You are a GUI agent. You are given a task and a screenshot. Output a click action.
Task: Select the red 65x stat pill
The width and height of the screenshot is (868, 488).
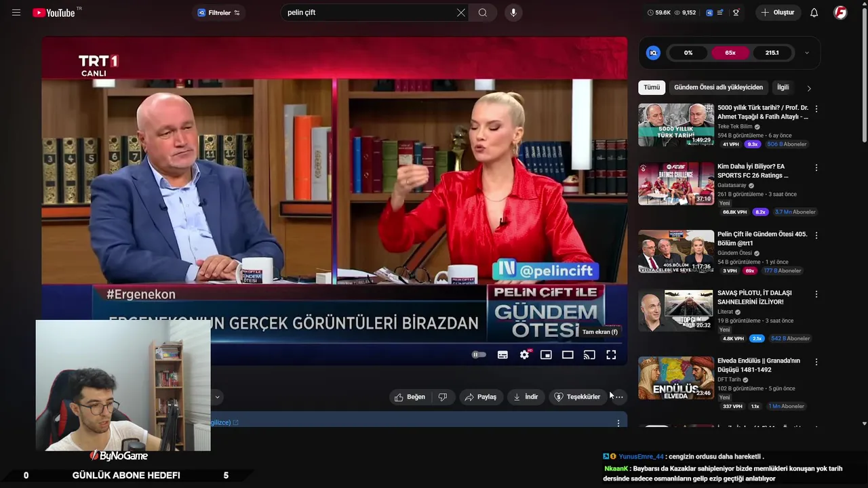(x=730, y=53)
